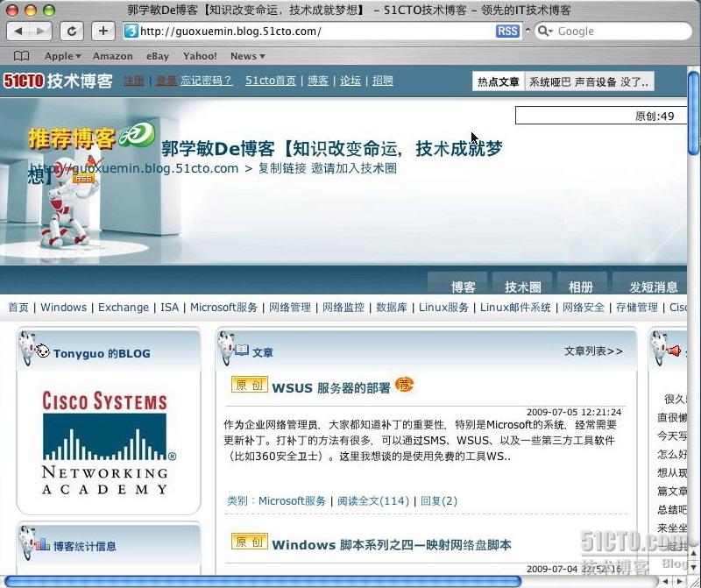This screenshot has width=701, height=588.
Task: Click the vertical scrollbar down arrow
Action: tap(694, 567)
